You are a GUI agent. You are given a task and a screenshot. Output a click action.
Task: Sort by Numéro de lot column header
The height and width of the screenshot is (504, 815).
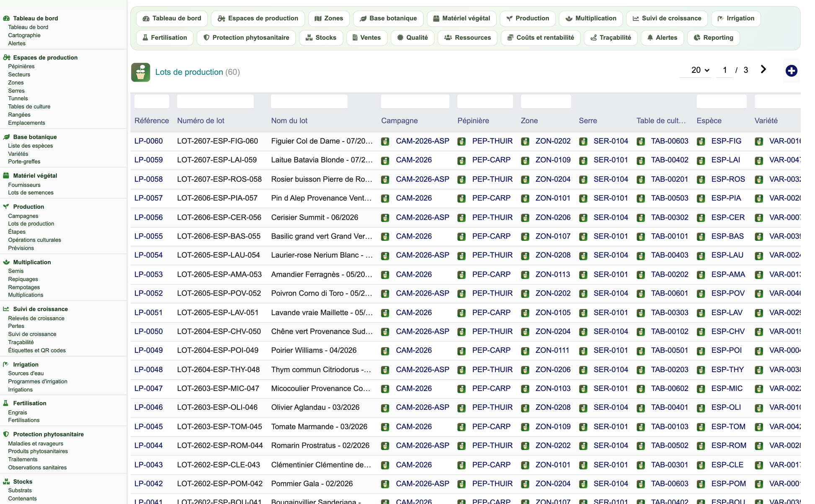tap(201, 121)
